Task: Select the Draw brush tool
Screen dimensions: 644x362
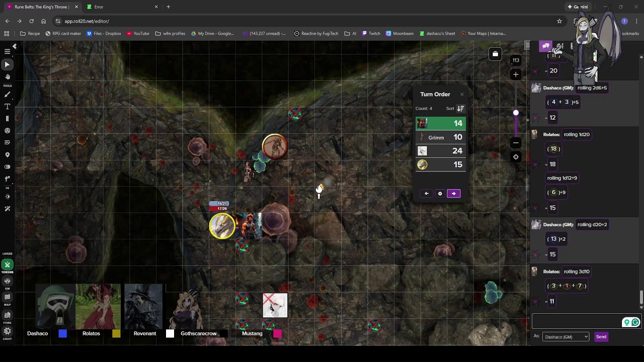Action: click(x=7, y=95)
